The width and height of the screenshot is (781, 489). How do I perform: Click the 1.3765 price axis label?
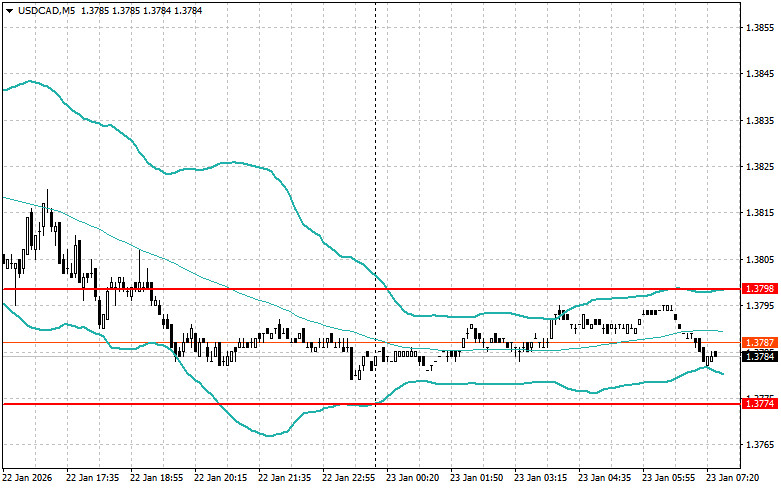point(761,445)
